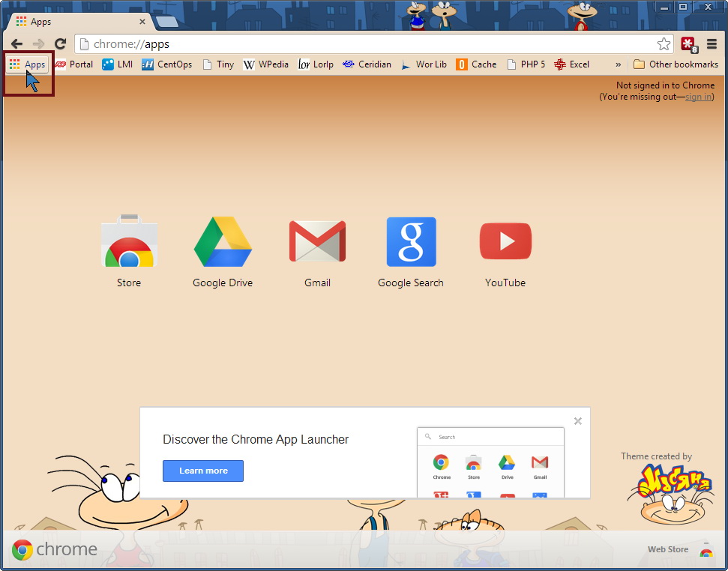Open the Web Store link at bottom
Viewport: 728px width, 571px height.
click(x=668, y=549)
